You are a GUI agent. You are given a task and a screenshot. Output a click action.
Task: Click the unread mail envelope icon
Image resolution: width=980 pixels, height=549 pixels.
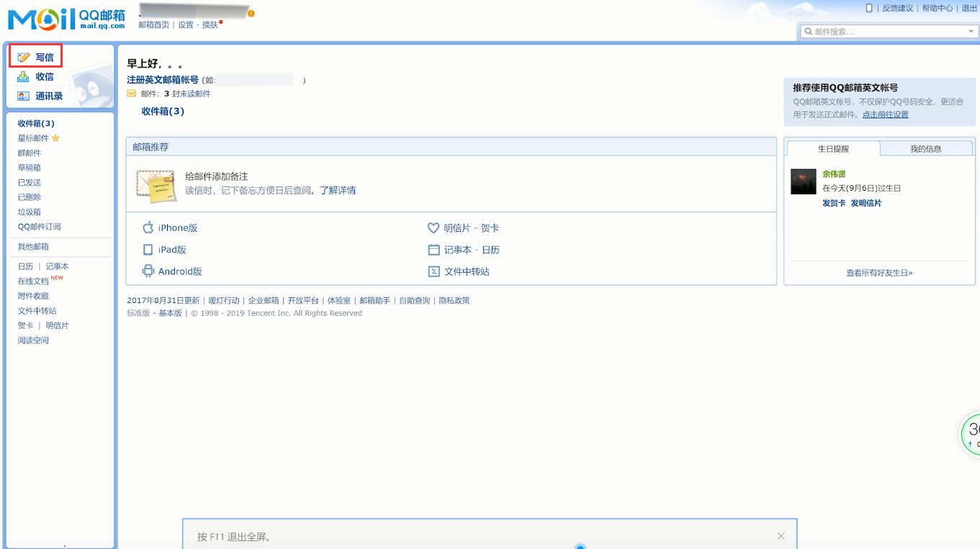pos(132,94)
